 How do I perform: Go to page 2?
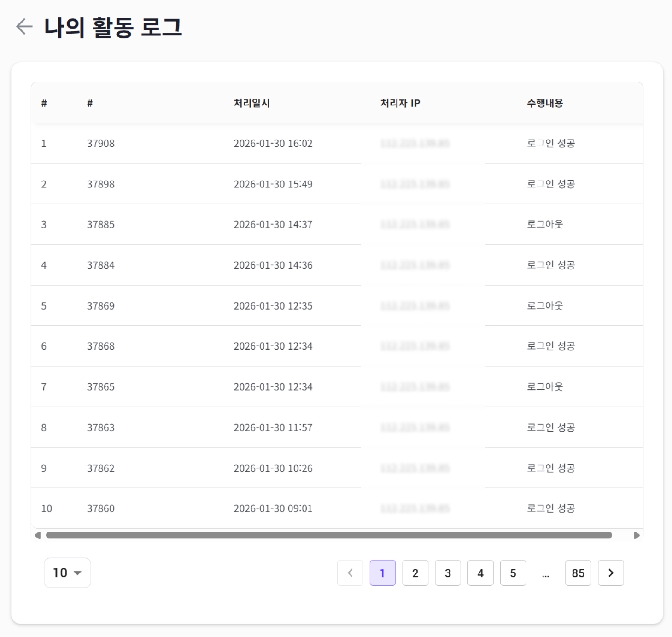tap(415, 573)
